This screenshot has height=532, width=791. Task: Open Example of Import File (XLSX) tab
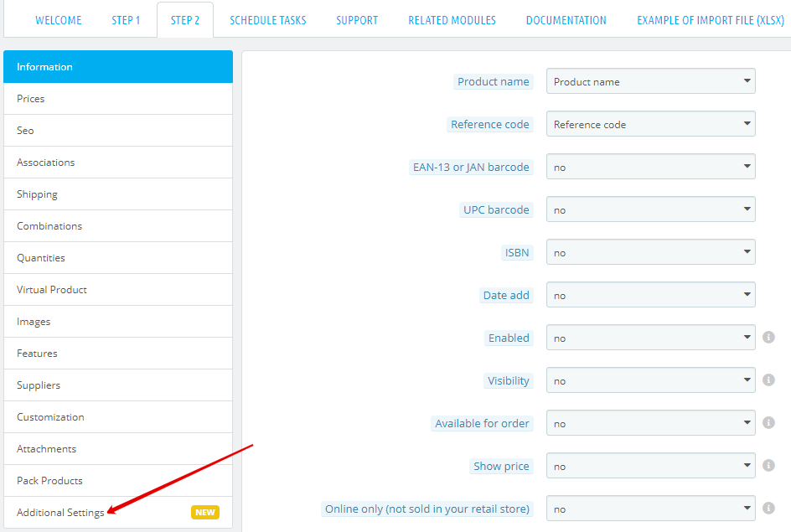(x=711, y=20)
